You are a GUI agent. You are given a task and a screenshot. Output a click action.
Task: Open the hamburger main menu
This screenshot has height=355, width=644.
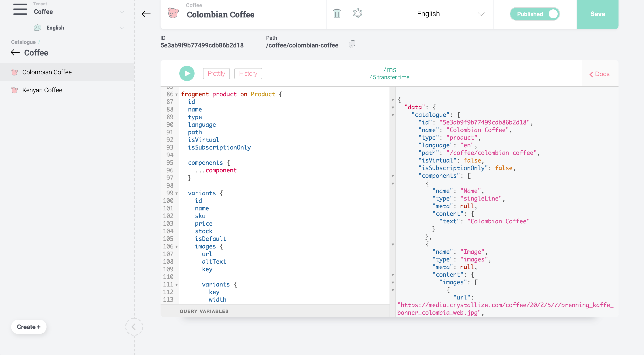coord(20,9)
